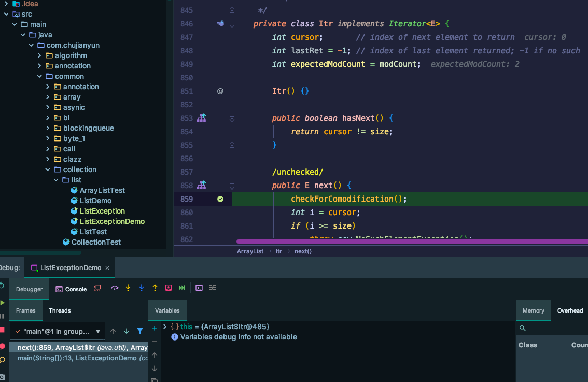Select the Overhead tab
This screenshot has height=382, width=588.
coord(570,310)
